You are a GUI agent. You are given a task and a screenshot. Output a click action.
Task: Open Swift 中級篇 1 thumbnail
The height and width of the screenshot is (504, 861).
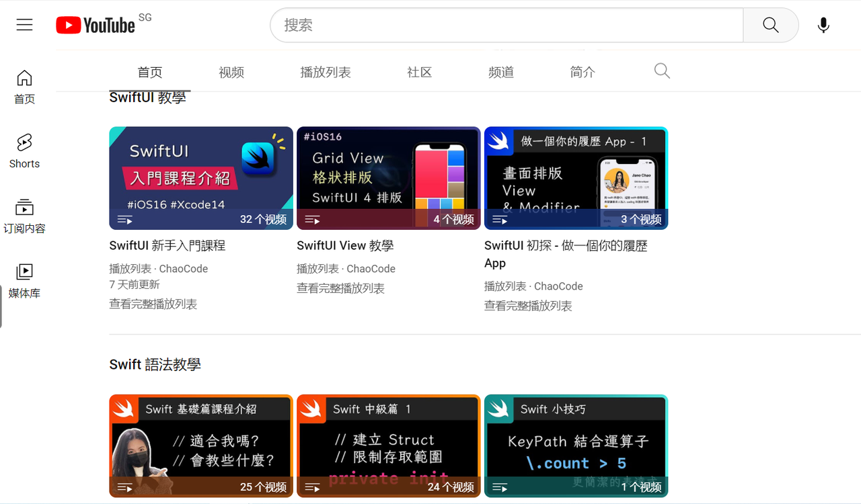pos(389,446)
